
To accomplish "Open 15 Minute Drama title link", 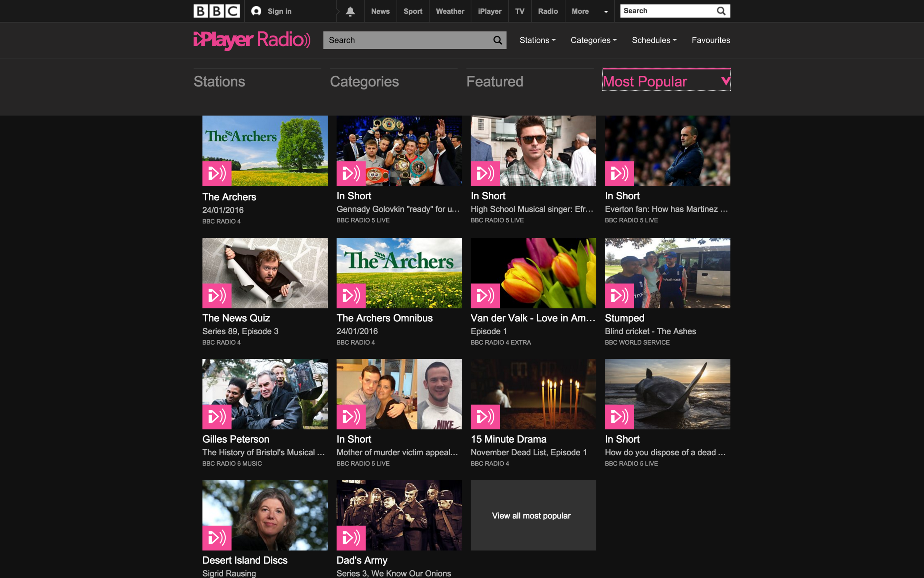I will pyautogui.click(x=509, y=439).
